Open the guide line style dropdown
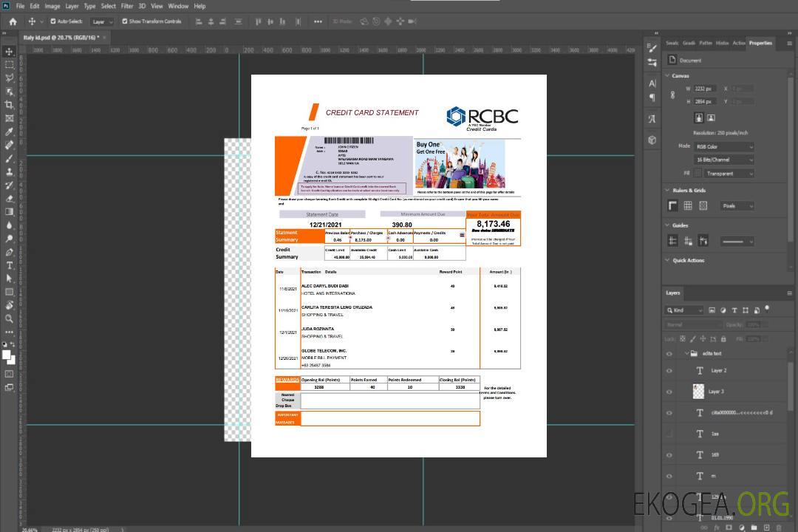The width and height of the screenshot is (798, 532). [x=737, y=242]
